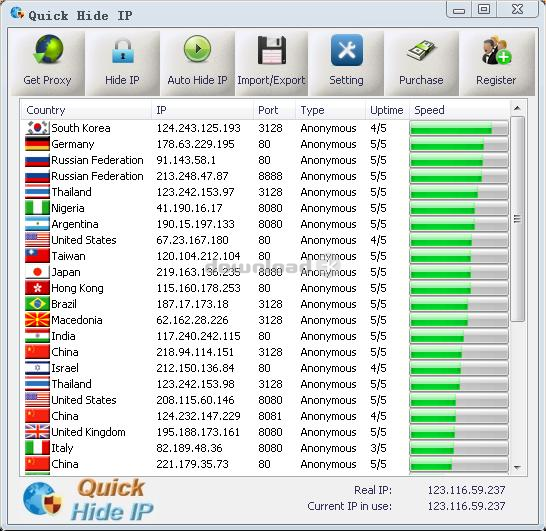Image resolution: width=546 pixels, height=531 pixels.
Task: Select proxy IP 41.190.16.17
Action: pyautogui.click(x=189, y=208)
